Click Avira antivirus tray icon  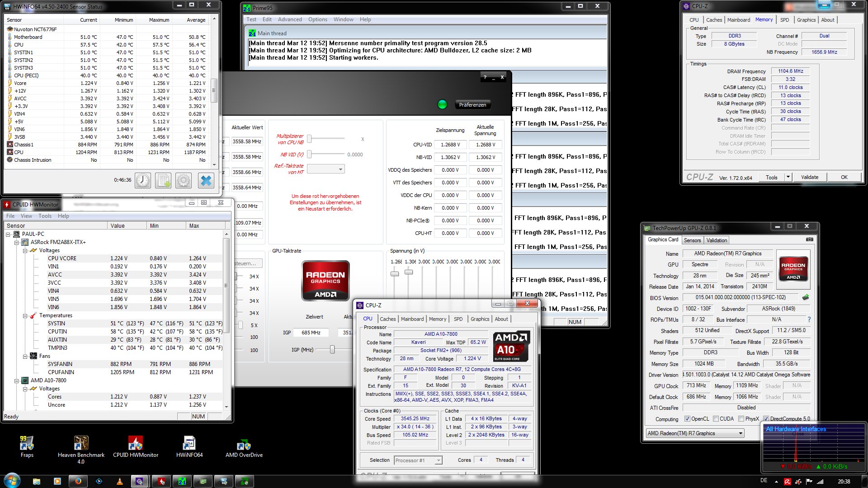click(788, 482)
